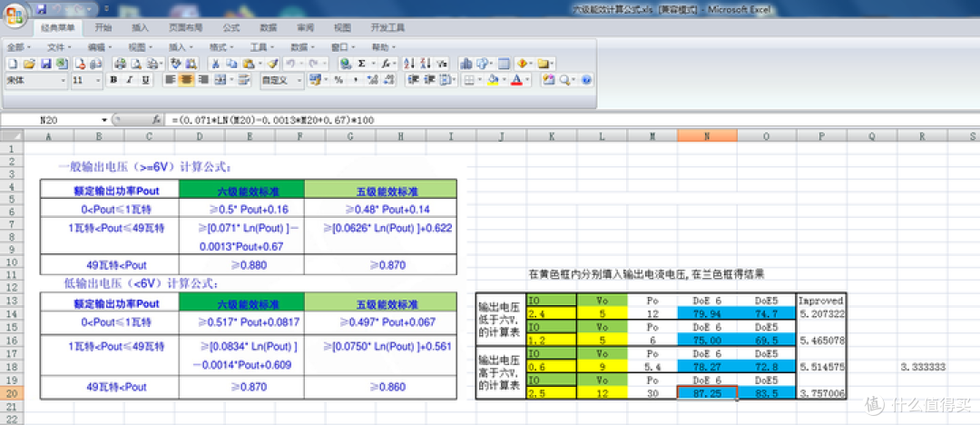Click the 六级能效标准 header in the top table
Image resolution: width=980 pixels, height=425 pixels.
tap(241, 190)
